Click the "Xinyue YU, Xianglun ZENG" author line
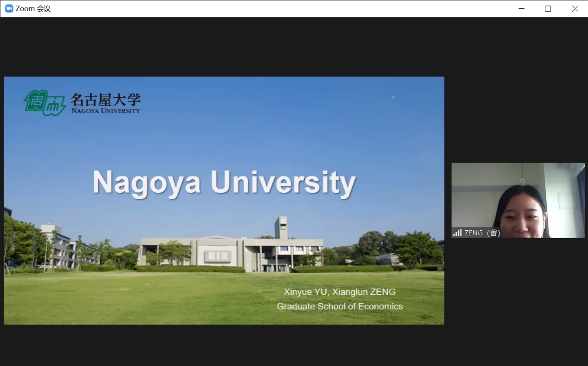The width and height of the screenshot is (588, 366). [340, 292]
